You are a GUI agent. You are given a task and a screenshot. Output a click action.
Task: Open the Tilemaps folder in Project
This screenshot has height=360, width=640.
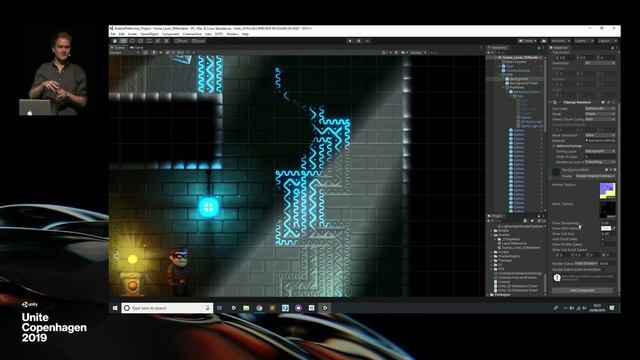click(x=505, y=260)
